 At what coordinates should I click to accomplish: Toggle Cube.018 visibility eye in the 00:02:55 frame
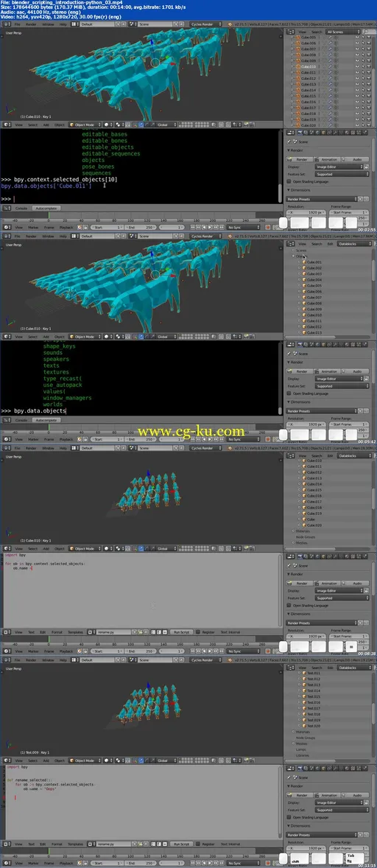tap(357, 113)
